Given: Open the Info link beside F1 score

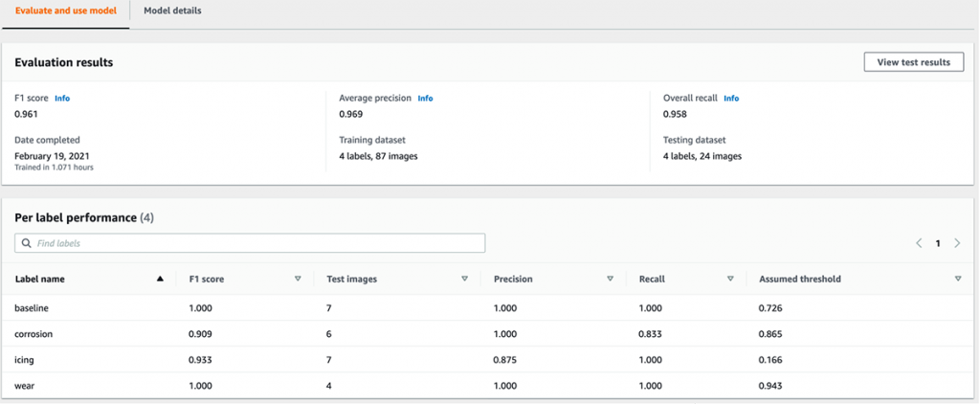Looking at the screenshot, I should point(62,98).
